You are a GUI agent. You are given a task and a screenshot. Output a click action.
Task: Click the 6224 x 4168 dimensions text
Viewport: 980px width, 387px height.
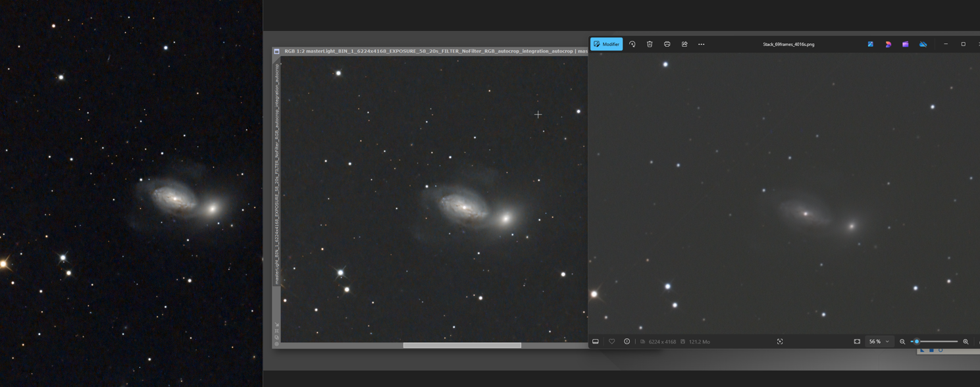click(662, 342)
